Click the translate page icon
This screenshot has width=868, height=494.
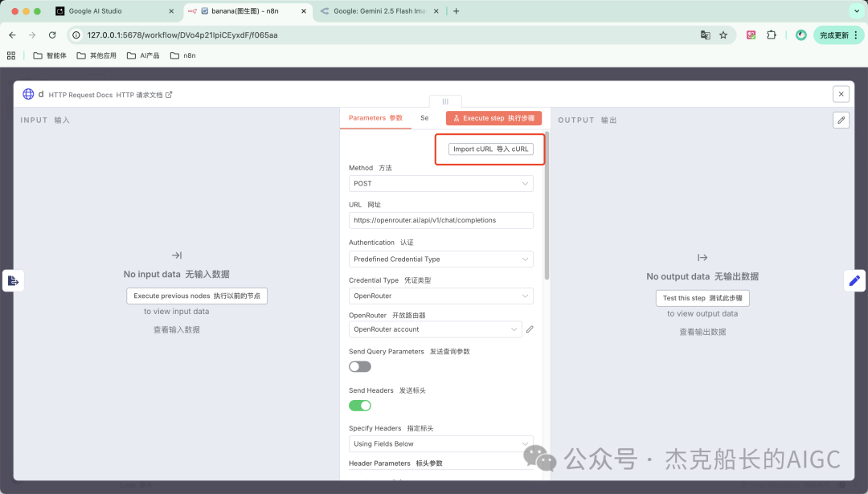coord(706,35)
